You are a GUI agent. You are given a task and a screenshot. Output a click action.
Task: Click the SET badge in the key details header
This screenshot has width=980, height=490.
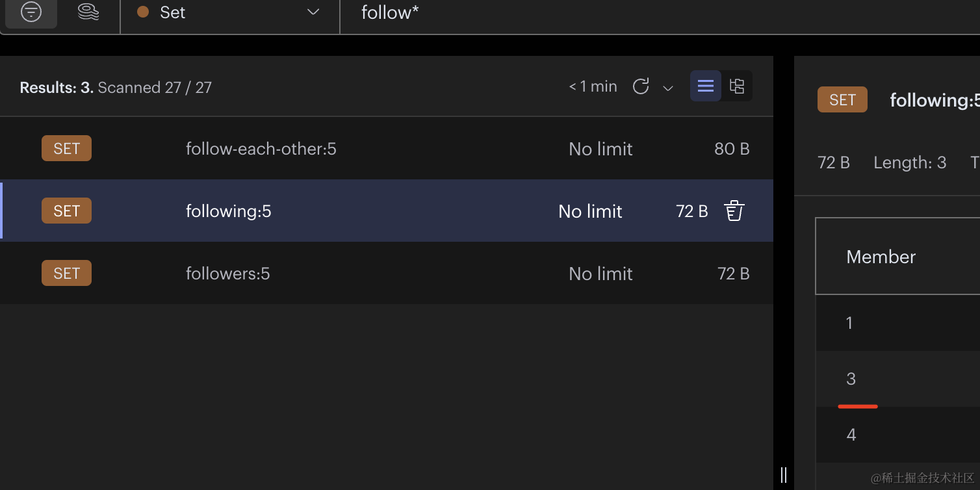[x=842, y=99]
